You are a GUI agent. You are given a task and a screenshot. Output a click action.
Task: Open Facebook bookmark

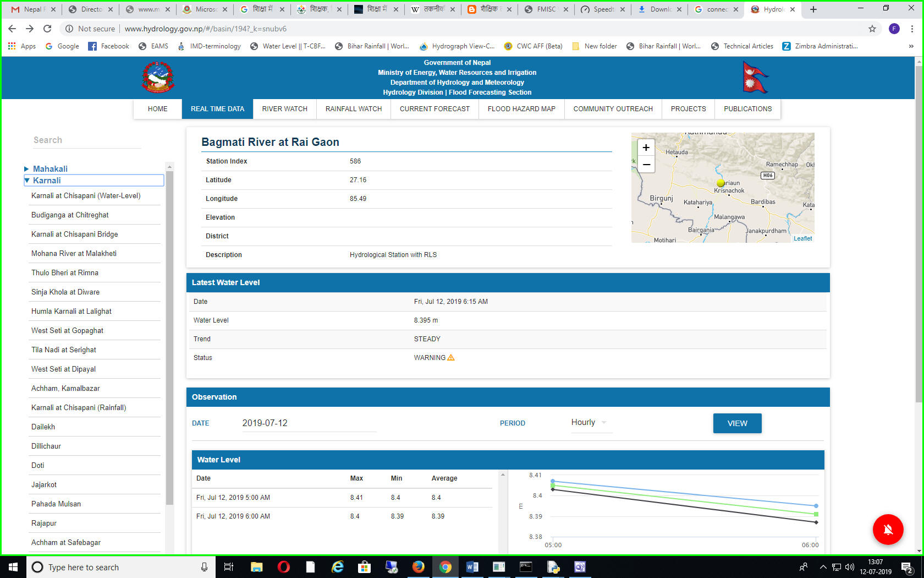point(108,46)
